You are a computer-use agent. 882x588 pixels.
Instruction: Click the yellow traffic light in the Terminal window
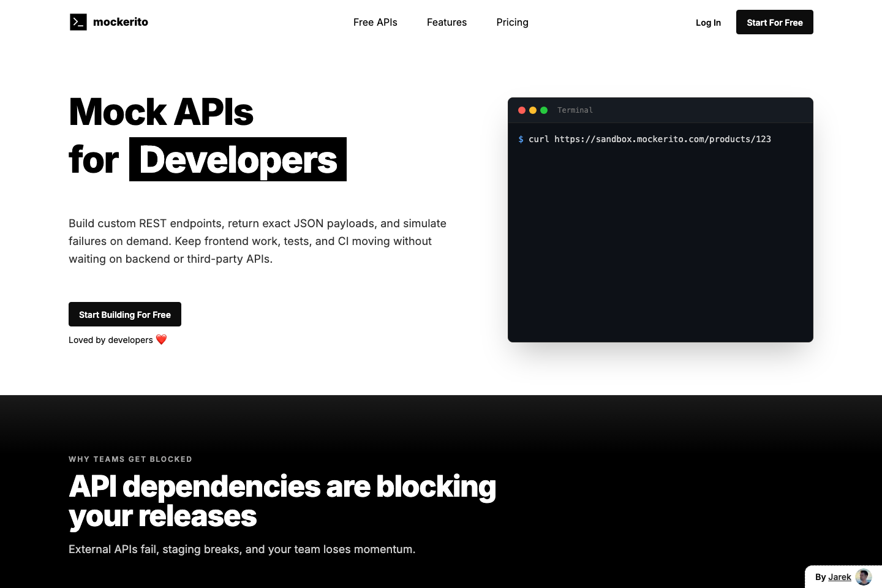tap(532, 110)
